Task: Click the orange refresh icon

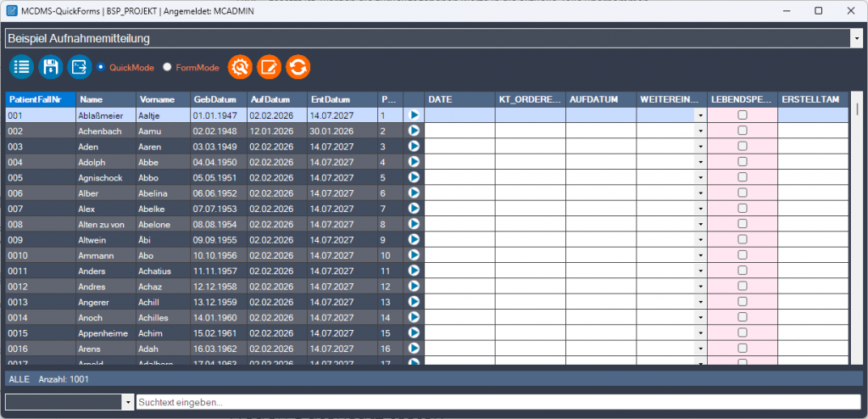Action: (298, 67)
